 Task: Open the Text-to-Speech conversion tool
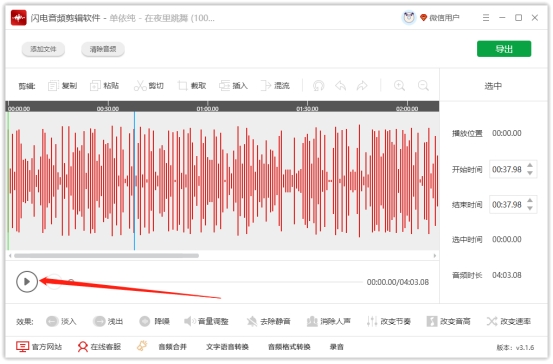click(227, 347)
